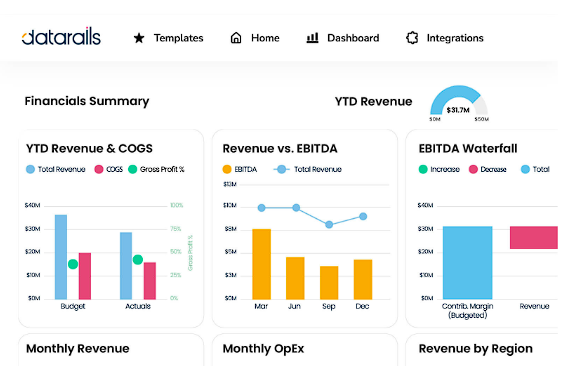Image resolution: width=579 pixels, height=366 pixels.
Task: Click the datarails logo
Action: (61, 36)
